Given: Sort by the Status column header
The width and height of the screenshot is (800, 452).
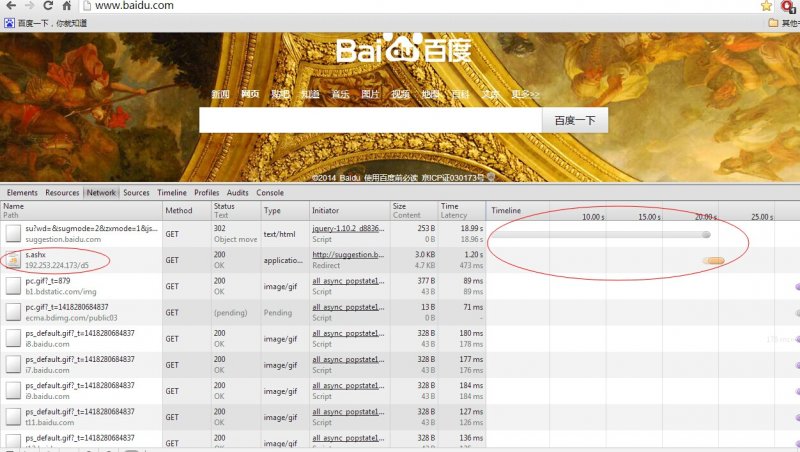Looking at the screenshot, I should pos(235,210).
